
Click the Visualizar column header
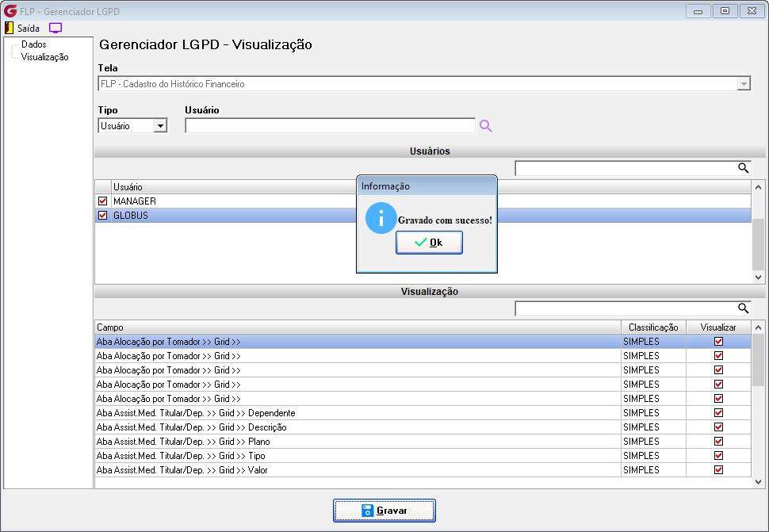point(718,327)
